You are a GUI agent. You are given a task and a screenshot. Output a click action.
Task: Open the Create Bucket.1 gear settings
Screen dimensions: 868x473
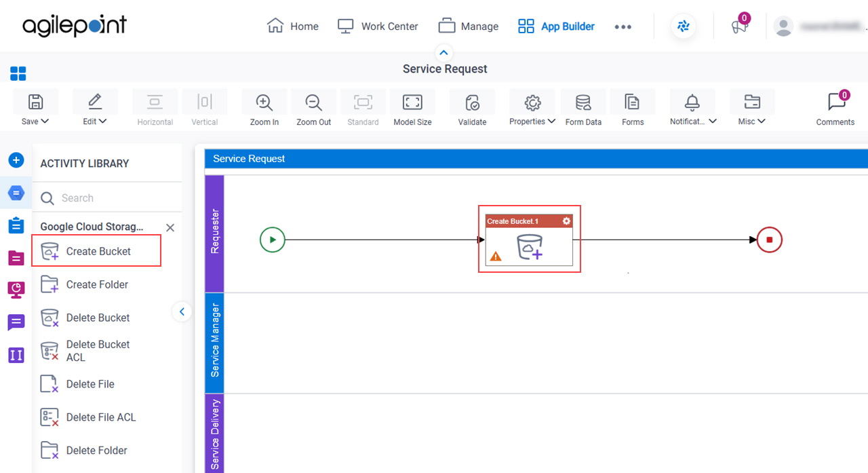[566, 221]
